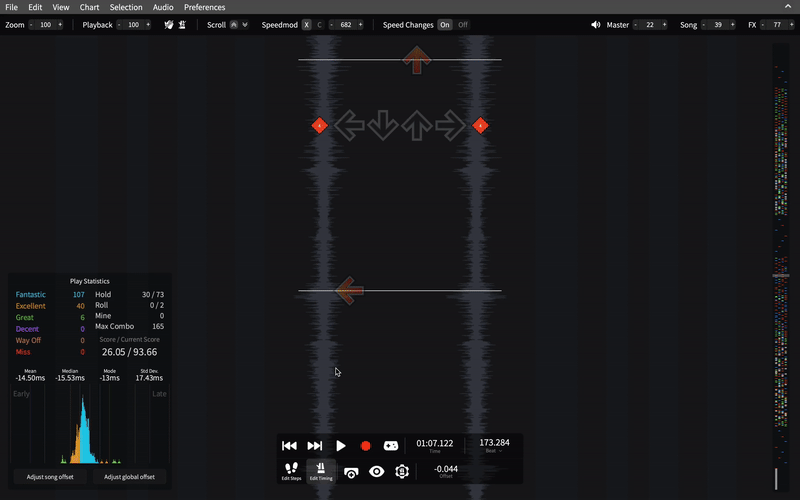Click the Speedmod 682 value field
Viewport: 800px width, 500px height.
click(346, 24)
